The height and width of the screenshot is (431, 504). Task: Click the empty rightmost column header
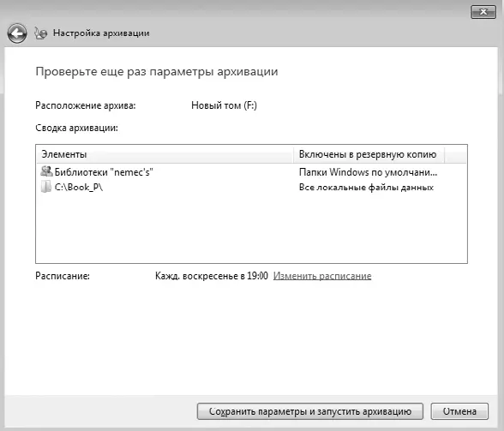click(456, 154)
